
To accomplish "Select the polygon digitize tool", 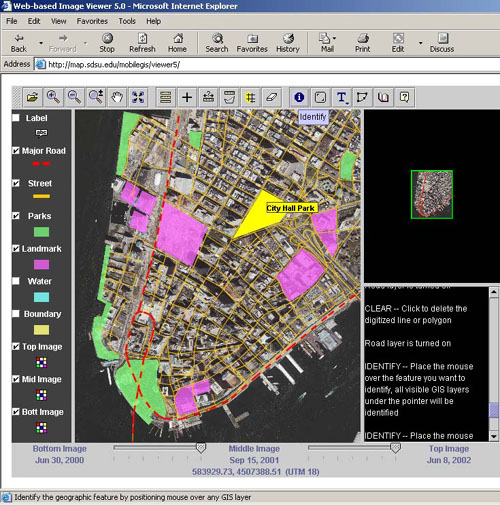I will coord(362,97).
